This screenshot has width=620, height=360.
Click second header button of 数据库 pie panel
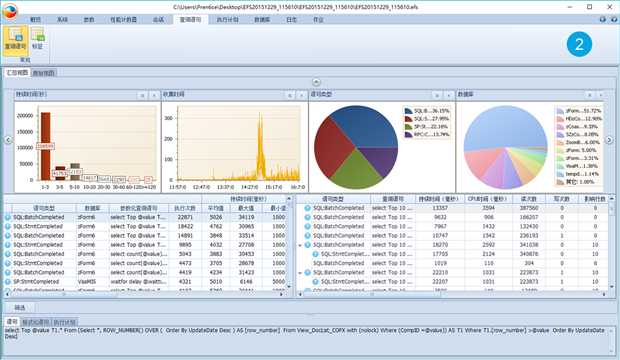tap(601, 95)
